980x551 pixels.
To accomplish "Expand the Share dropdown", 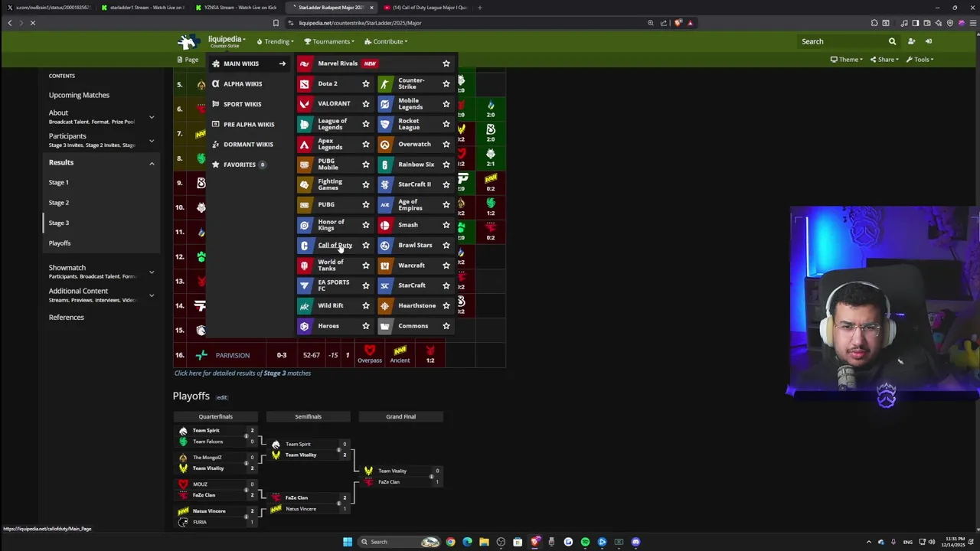I will coord(885,60).
